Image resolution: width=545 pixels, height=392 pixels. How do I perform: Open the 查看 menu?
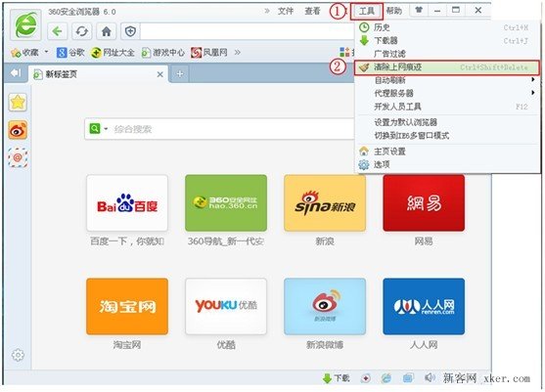click(312, 12)
